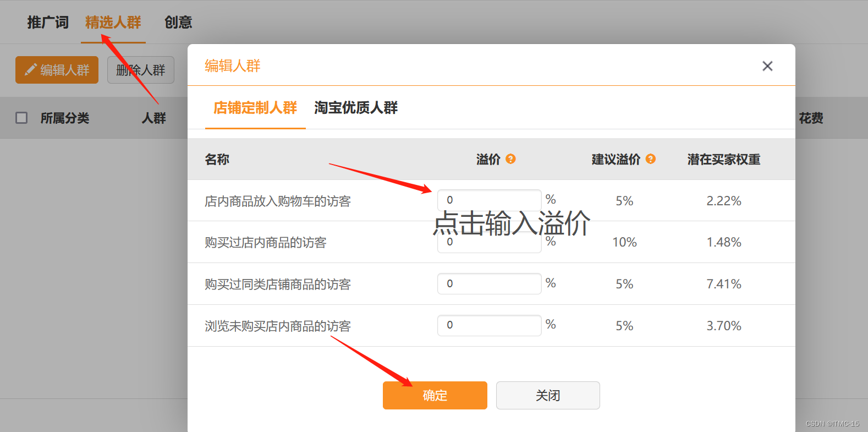Viewport: 868px width, 432px height.
Task: Click 5% suggestion for 购买过同类店铺商品的访客
Action: tap(625, 284)
